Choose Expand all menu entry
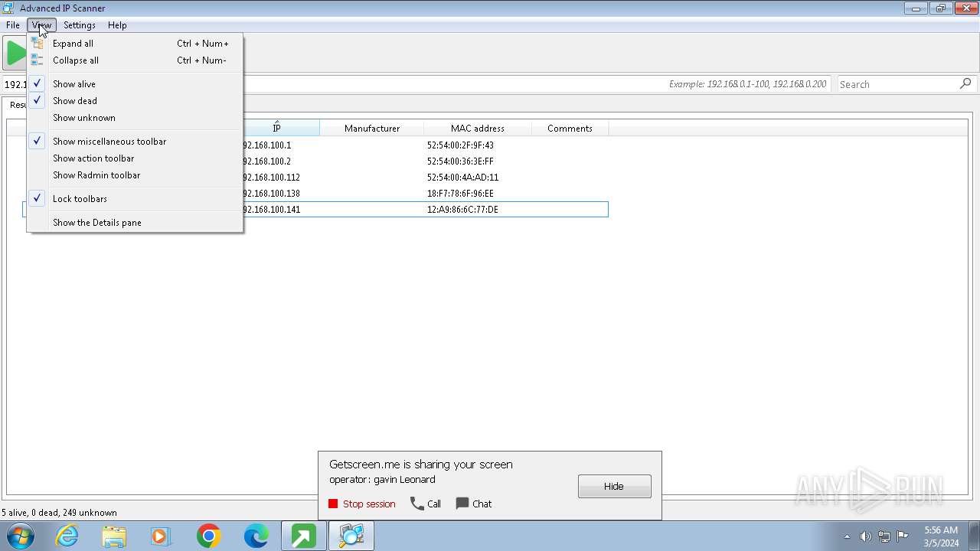980x551 pixels. 135,44
